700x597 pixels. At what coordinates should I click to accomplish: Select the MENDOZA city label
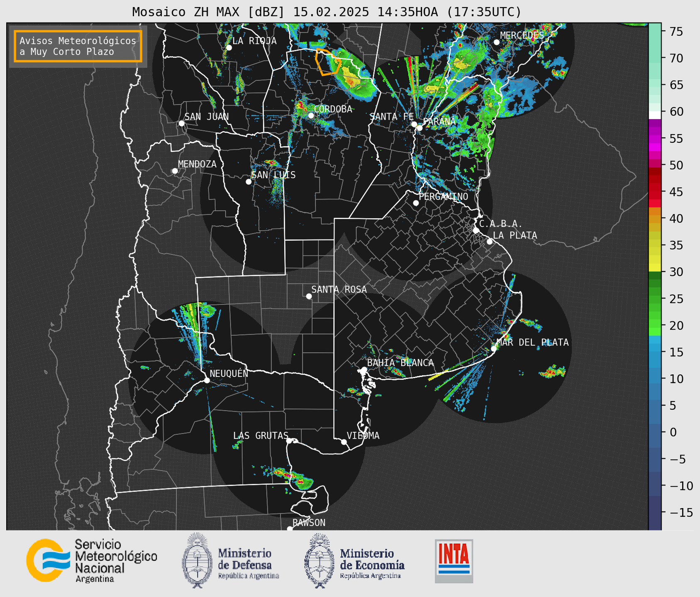tap(197, 164)
